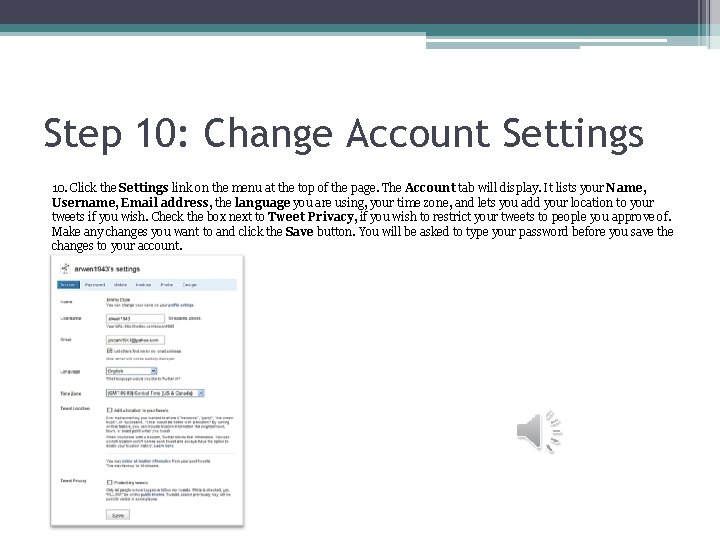Open the 'public timeline' link
The height and width of the screenshot is (540, 720).
(x=152, y=494)
